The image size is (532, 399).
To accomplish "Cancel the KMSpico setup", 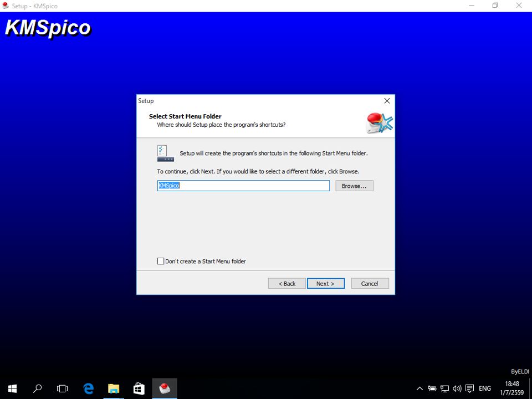I will pyautogui.click(x=370, y=284).
